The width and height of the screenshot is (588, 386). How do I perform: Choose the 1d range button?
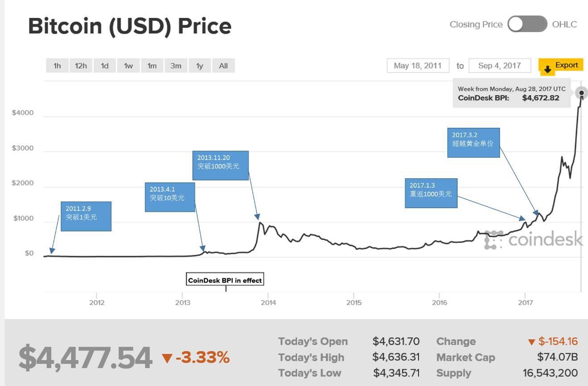tap(104, 66)
